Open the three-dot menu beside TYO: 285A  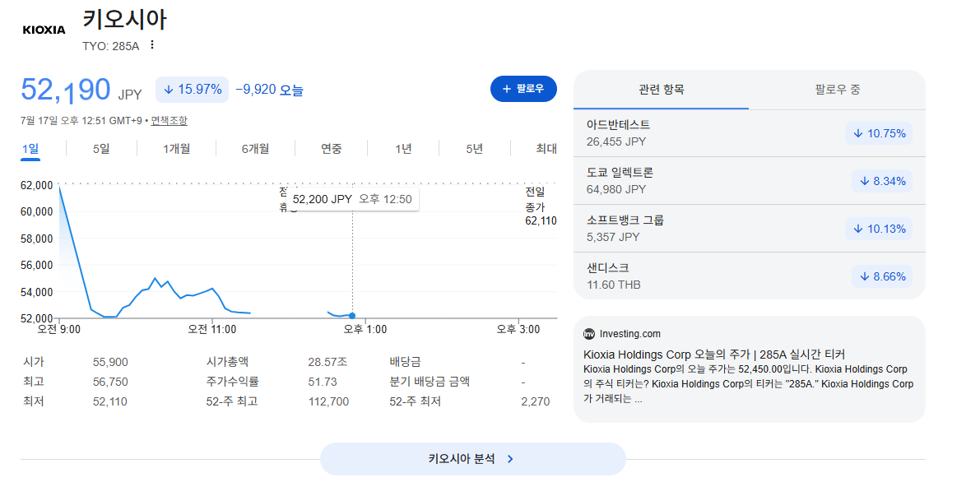152,45
